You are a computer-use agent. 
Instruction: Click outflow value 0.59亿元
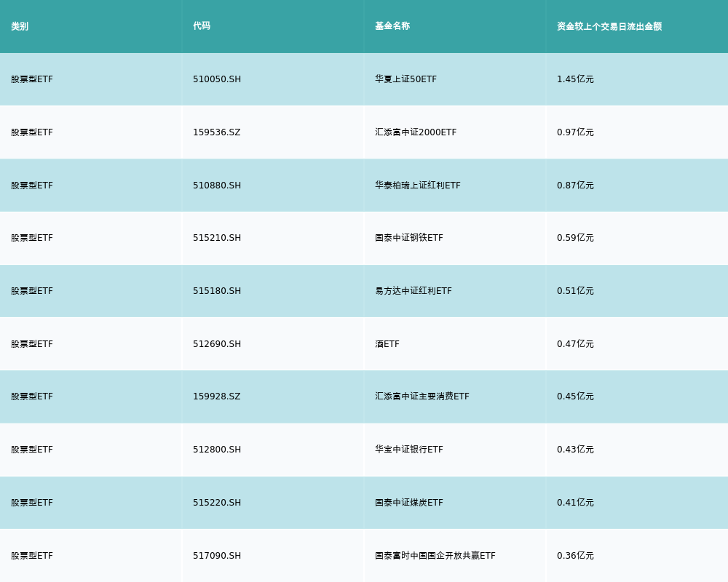575,238
